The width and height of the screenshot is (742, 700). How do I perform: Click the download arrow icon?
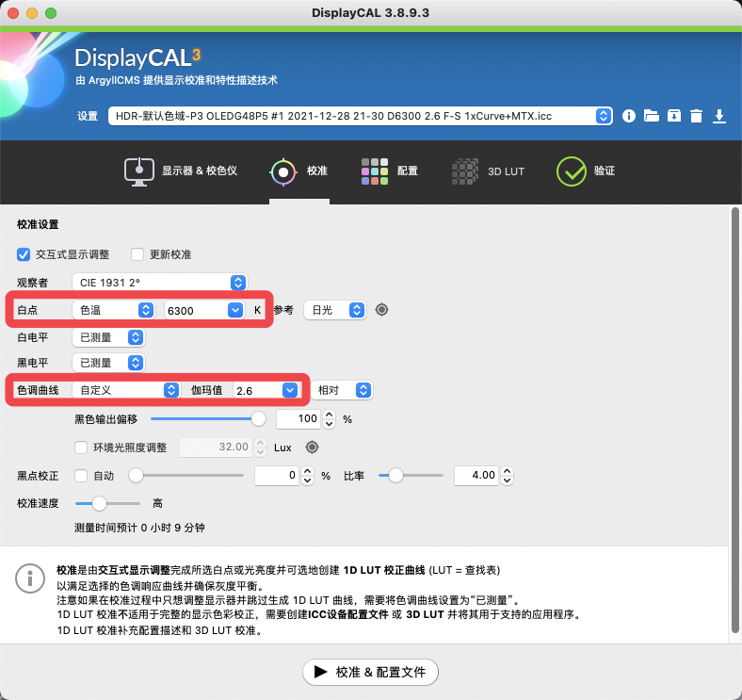(719, 116)
